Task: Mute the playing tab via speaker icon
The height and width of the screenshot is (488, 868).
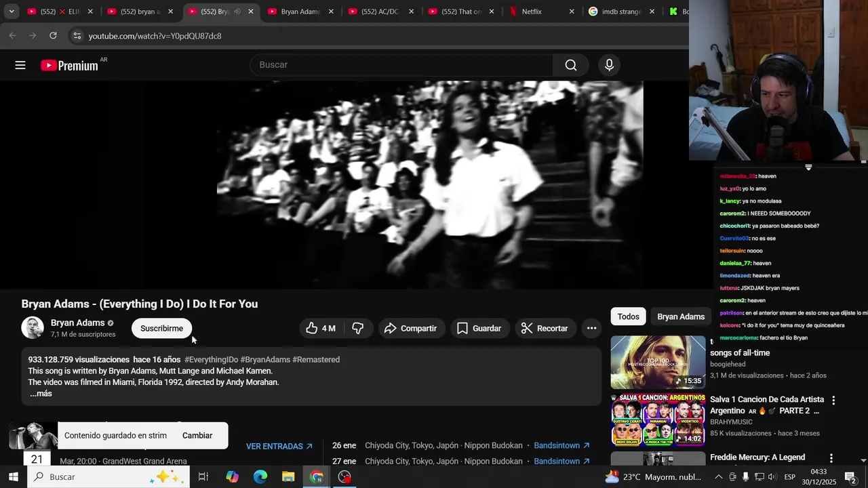Action: 237,12
